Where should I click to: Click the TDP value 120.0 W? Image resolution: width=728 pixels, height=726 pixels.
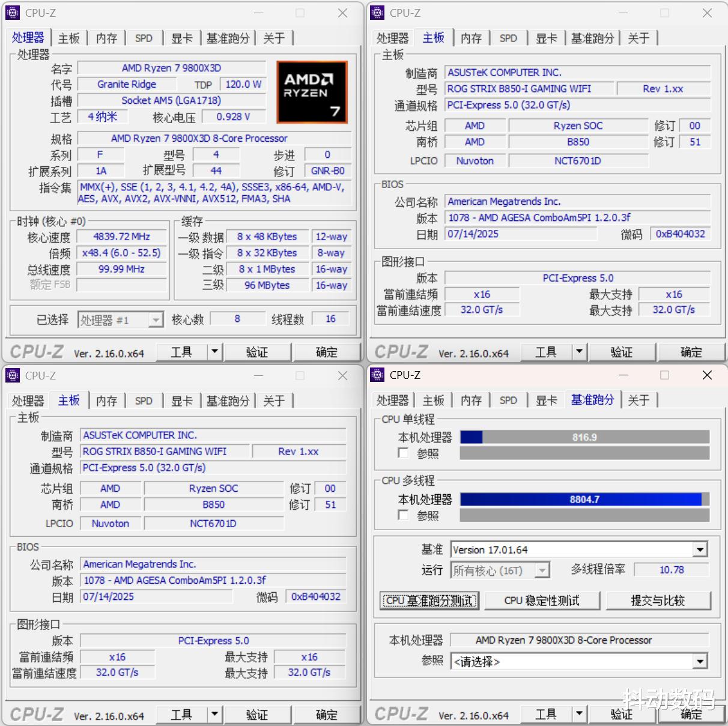(243, 84)
